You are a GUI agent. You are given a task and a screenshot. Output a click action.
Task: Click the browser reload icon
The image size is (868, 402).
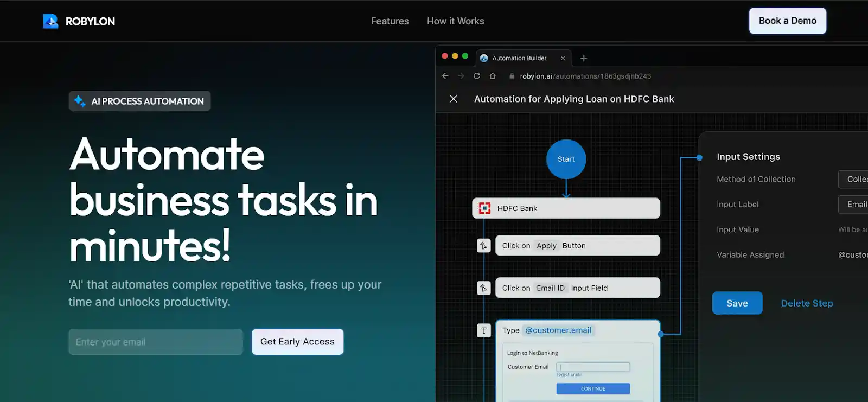pyautogui.click(x=477, y=76)
